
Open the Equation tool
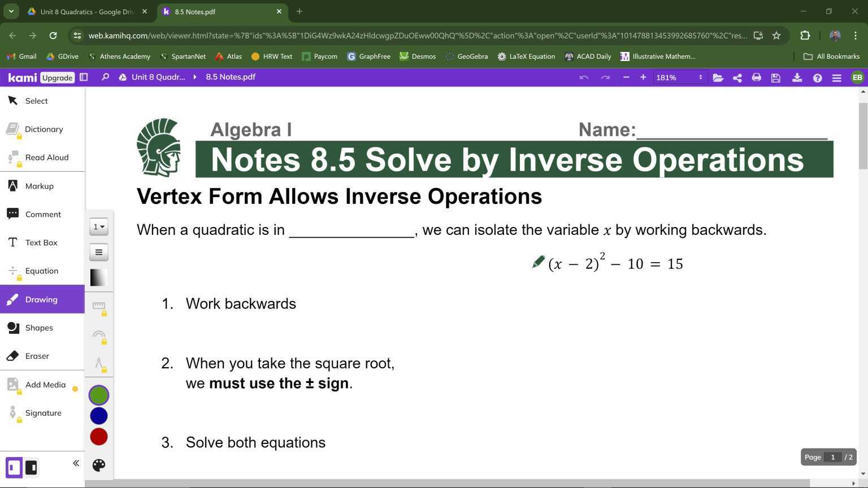pyautogui.click(x=41, y=271)
